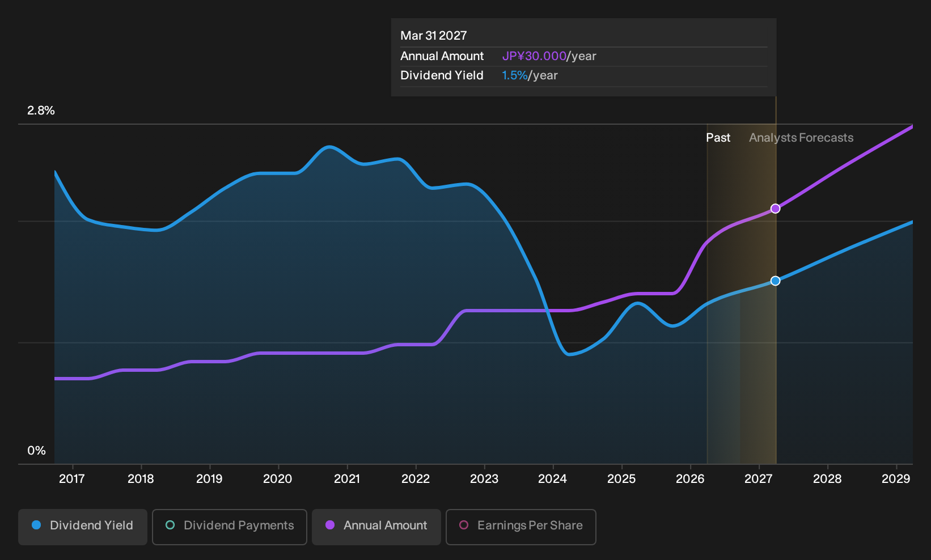Image resolution: width=931 pixels, height=560 pixels.
Task: Click the blue Dividend Yield legend dot
Action: point(36,525)
